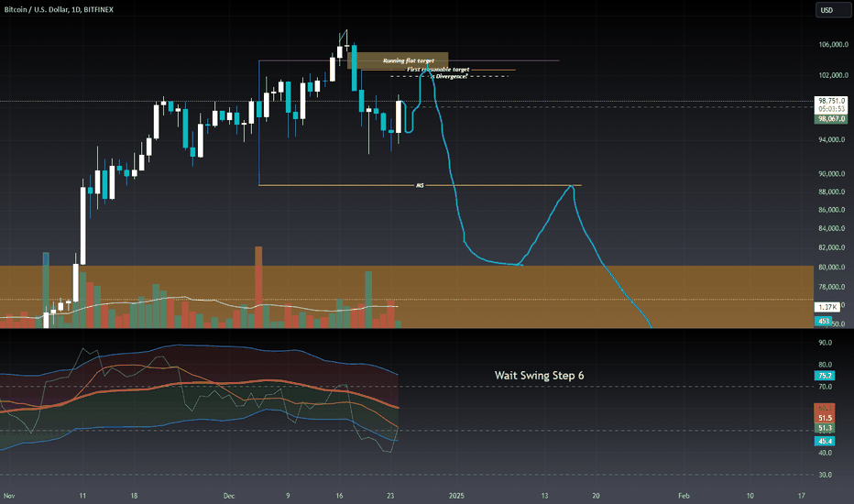The width and height of the screenshot is (854, 504).
Task: Select the 'MS' horizontal line label
Action: [x=420, y=186]
